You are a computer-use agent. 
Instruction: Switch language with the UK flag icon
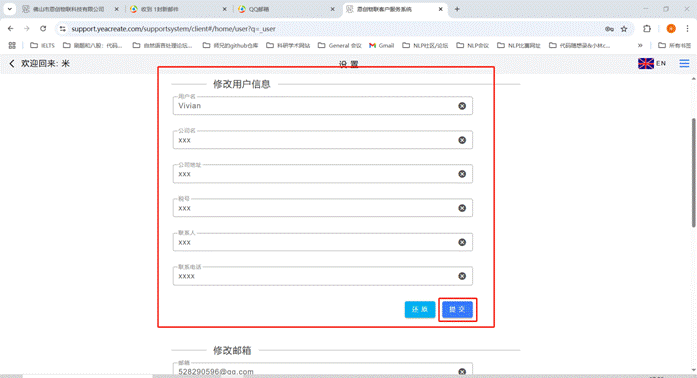[x=645, y=64]
